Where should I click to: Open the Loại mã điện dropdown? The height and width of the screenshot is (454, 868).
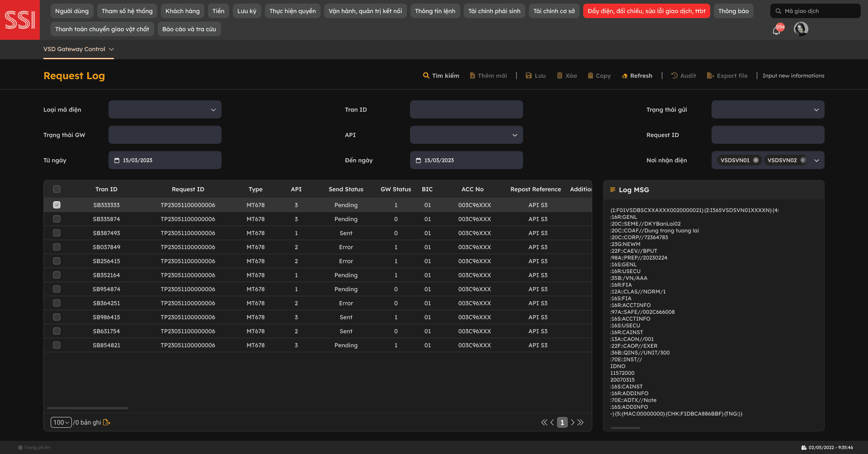point(165,109)
